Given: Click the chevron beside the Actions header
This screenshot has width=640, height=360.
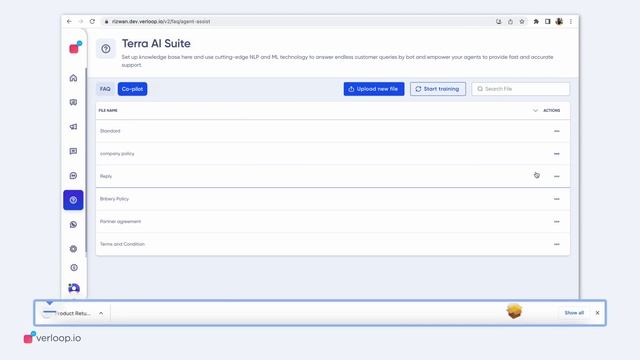Looking at the screenshot, I should click(535, 111).
